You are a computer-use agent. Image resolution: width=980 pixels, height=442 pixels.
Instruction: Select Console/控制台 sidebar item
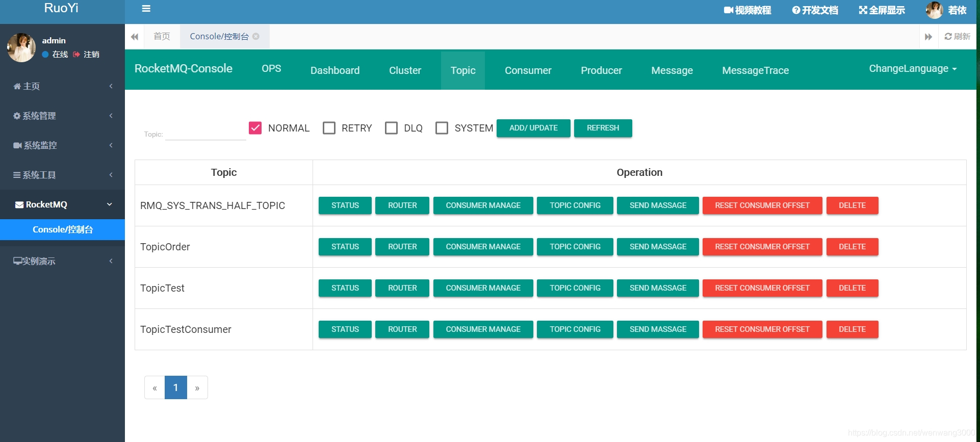62,229
